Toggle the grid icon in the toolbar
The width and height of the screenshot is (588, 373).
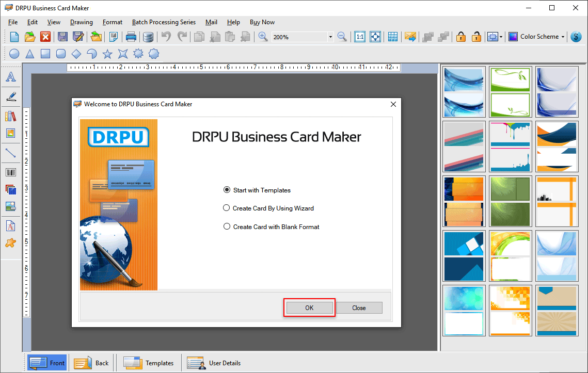coord(393,37)
